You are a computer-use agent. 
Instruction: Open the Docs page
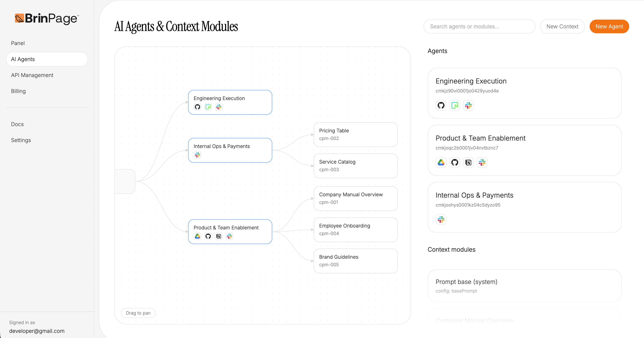[17, 124]
